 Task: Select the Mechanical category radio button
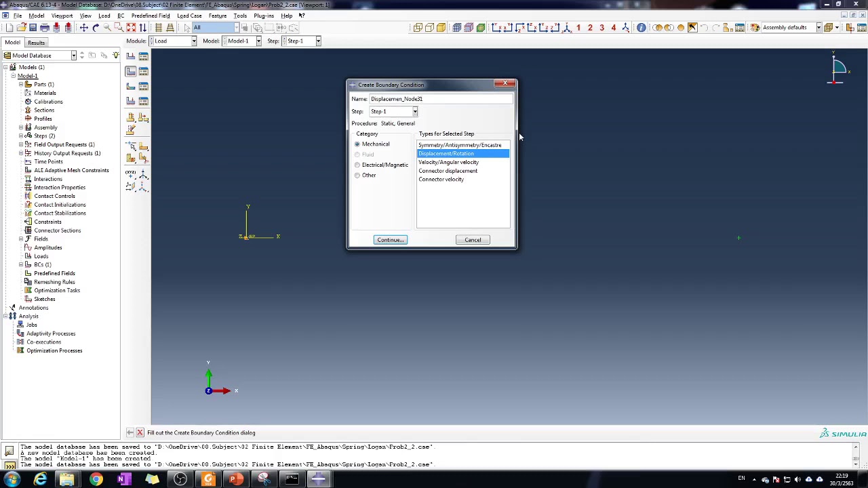(x=357, y=144)
